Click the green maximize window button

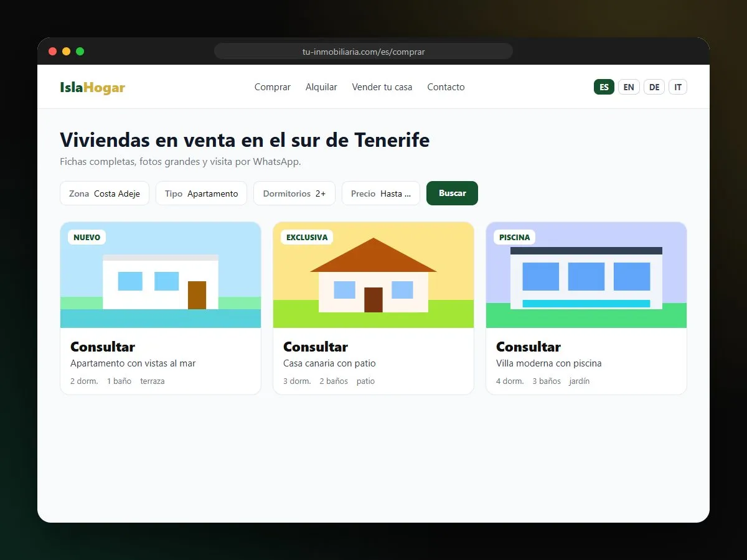[x=80, y=52]
